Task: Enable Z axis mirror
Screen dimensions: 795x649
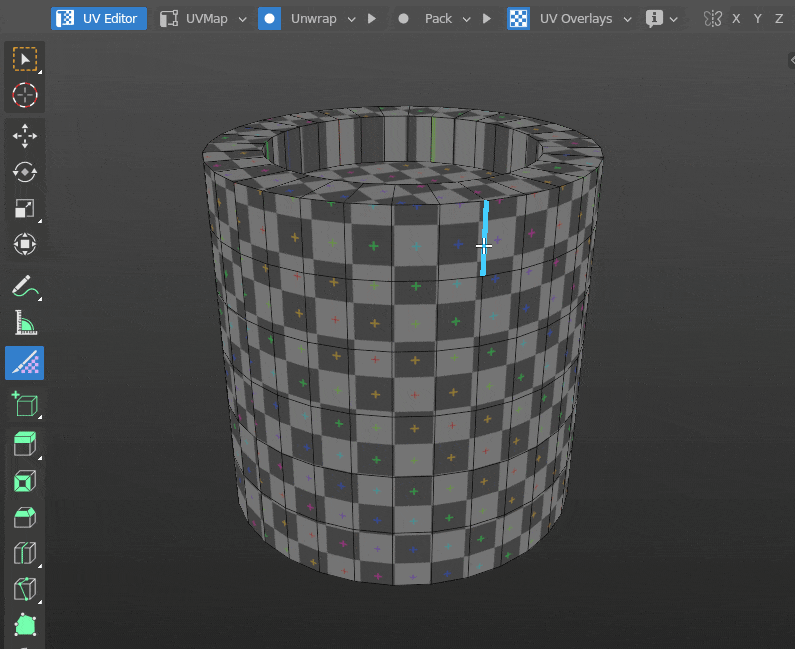Action: tap(779, 19)
